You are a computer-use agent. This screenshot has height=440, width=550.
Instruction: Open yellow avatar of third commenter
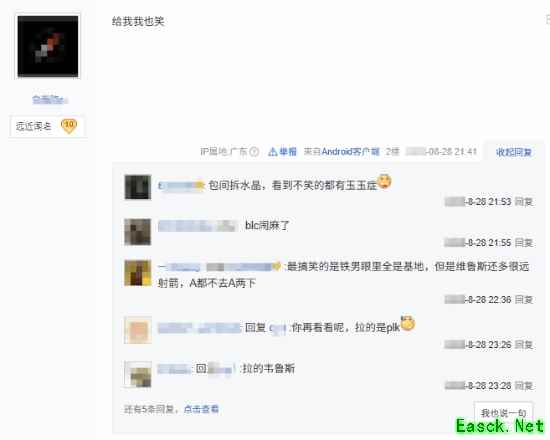pyautogui.click(x=138, y=273)
